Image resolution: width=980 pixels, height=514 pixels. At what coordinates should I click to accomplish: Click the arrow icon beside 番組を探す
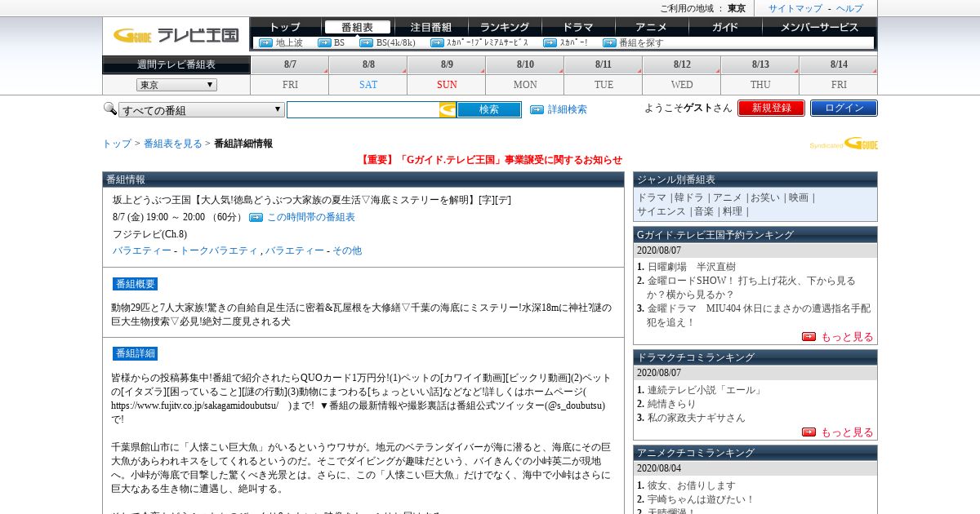click(609, 43)
